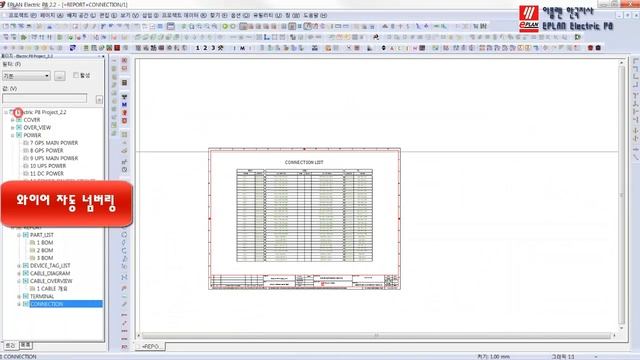This screenshot has width=640, height=360.
Task: Click the horizontal scrollbar under the drawing area
Action: pos(376,336)
